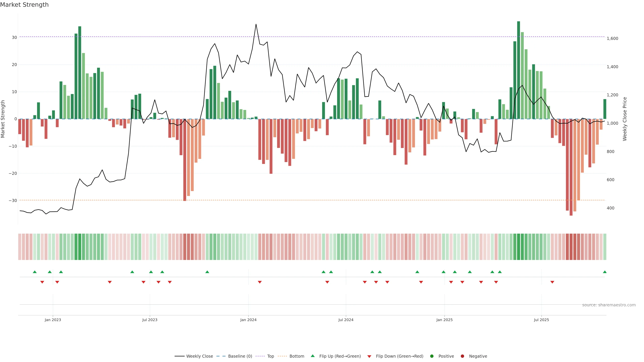Viewport: 644px width, 362px height.
Task: Click the Flip Down red triangle legend icon
Action: 369,356
